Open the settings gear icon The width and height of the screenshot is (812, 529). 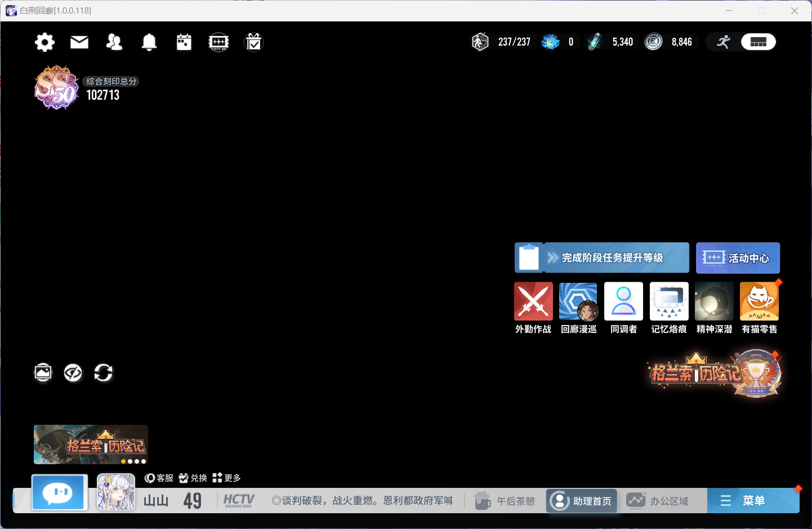pyautogui.click(x=44, y=42)
